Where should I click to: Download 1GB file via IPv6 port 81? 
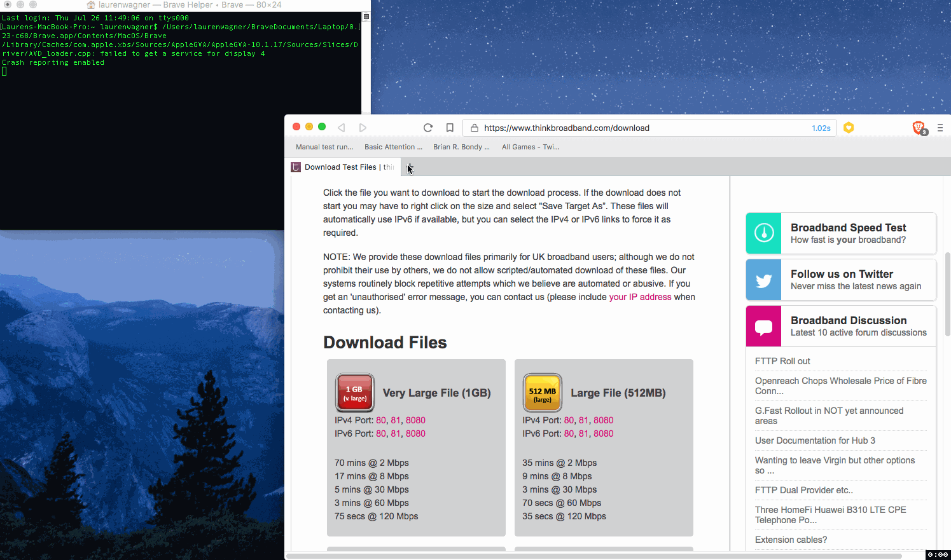click(396, 434)
